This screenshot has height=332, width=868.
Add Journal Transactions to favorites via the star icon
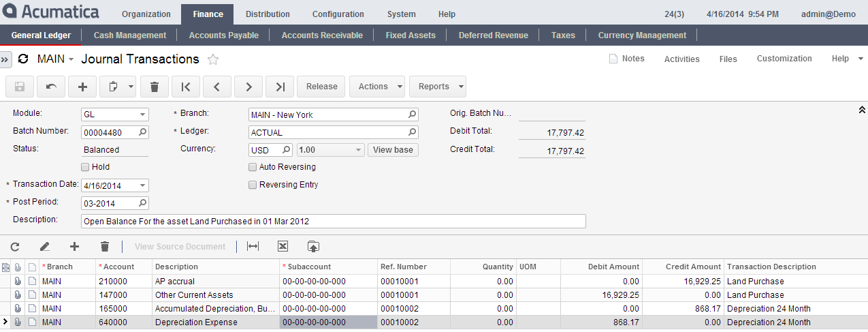pyautogui.click(x=213, y=59)
